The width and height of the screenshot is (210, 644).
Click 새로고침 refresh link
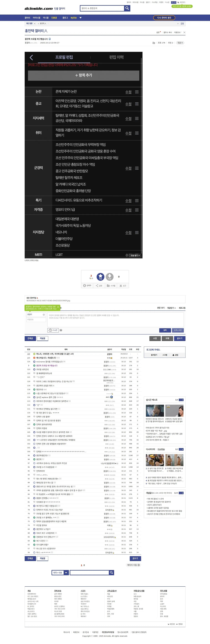pos(182,308)
